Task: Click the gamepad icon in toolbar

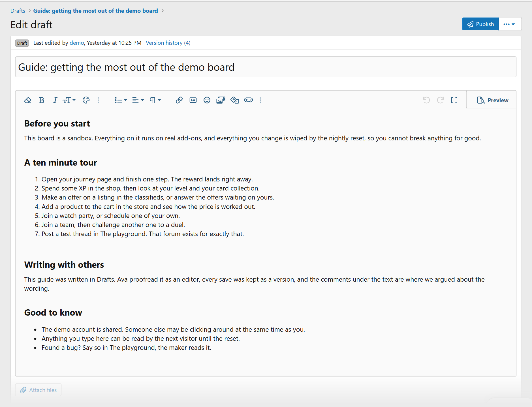Action: click(x=249, y=100)
